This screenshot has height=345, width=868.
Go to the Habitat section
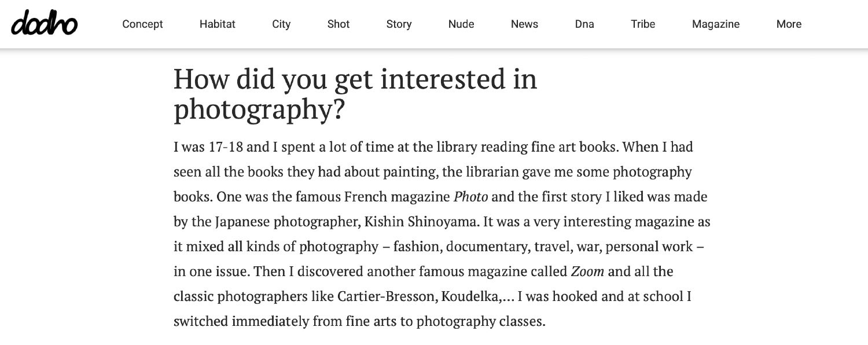218,24
